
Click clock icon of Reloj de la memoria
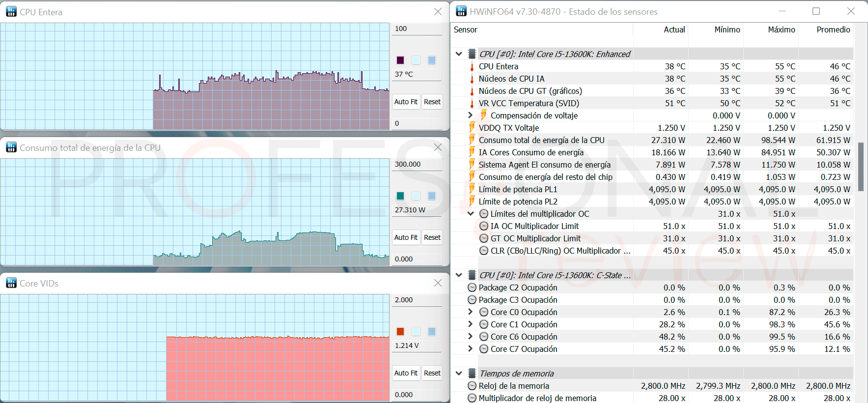[472, 386]
